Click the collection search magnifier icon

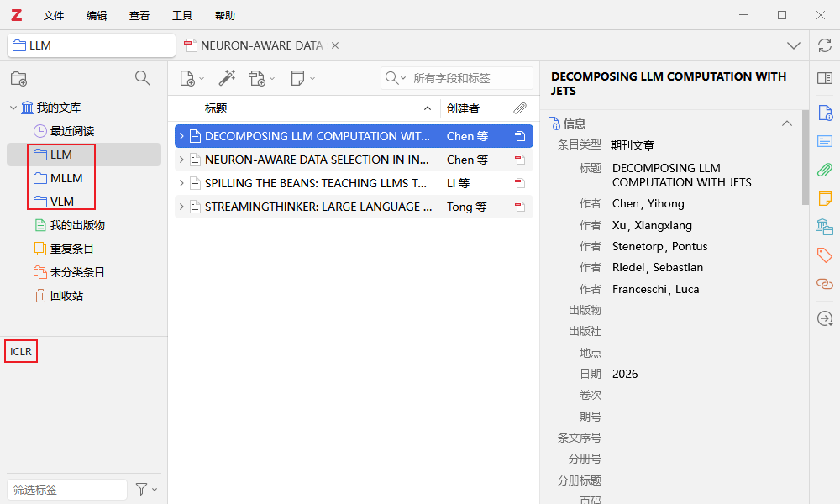(143, 78)
